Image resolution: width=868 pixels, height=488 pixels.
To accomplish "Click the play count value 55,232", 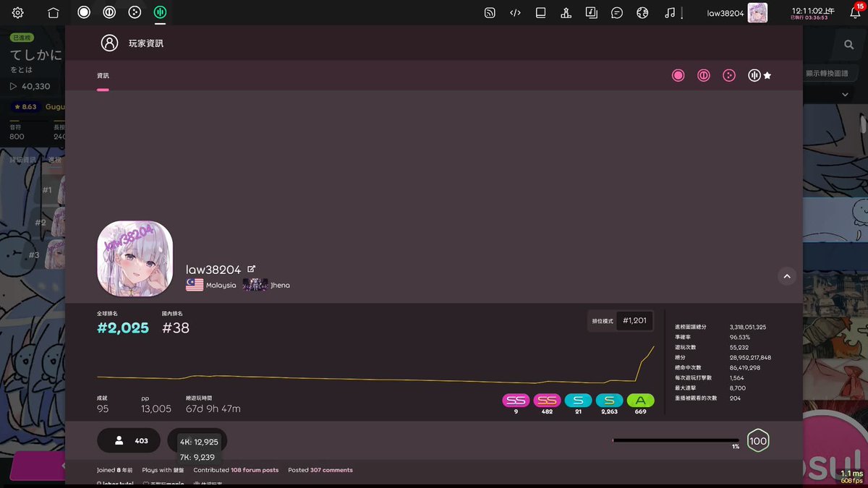I will (x=738, y=347).
